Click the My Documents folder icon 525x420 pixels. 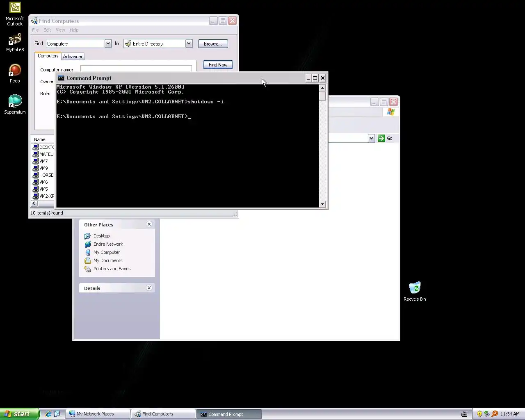(87, 260)
